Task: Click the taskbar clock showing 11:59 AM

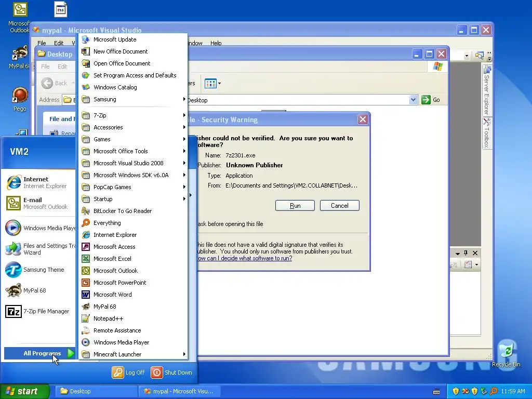Action: tap(513, 391)
